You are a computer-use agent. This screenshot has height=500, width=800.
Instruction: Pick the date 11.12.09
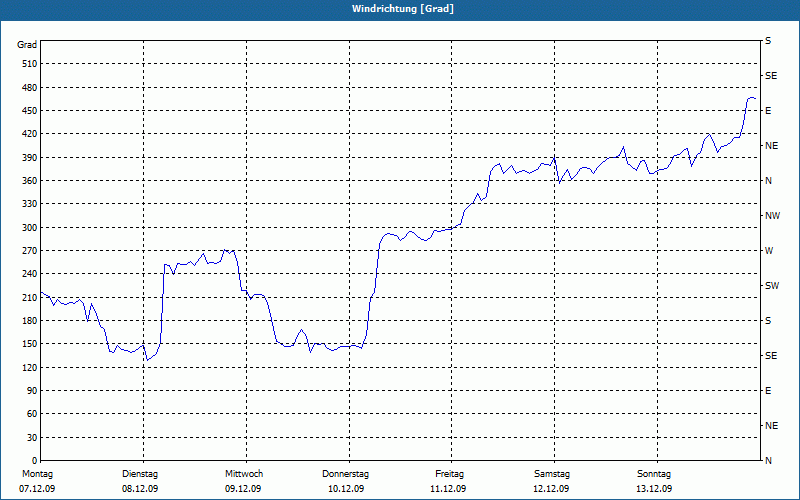point(448,489)
